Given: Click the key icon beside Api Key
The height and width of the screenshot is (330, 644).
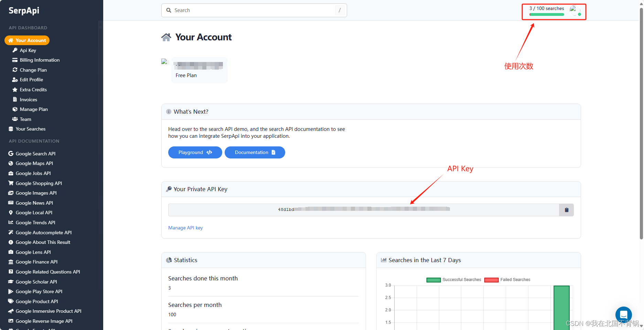Looking at the screenshot, I should [x=15, y=50].
